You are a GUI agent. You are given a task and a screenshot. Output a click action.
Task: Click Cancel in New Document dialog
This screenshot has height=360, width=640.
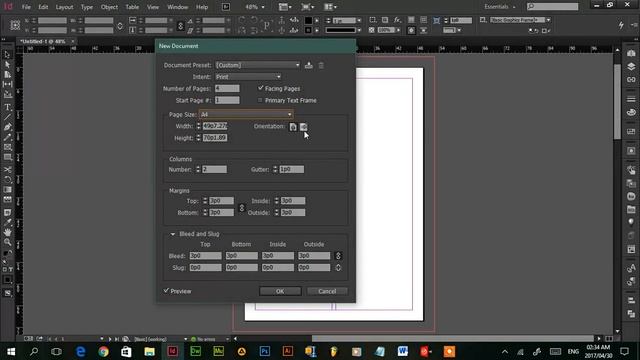pos(327,291)
